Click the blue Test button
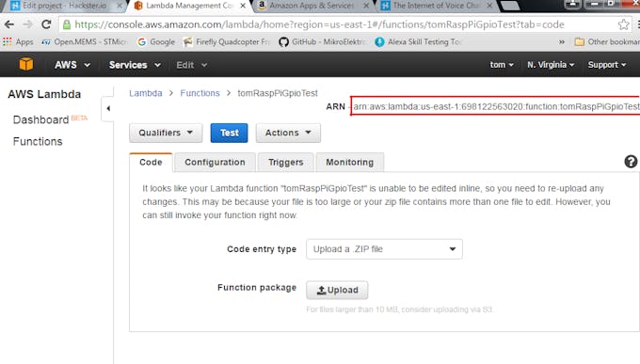 pyautogui.click(x=229, y=133)
